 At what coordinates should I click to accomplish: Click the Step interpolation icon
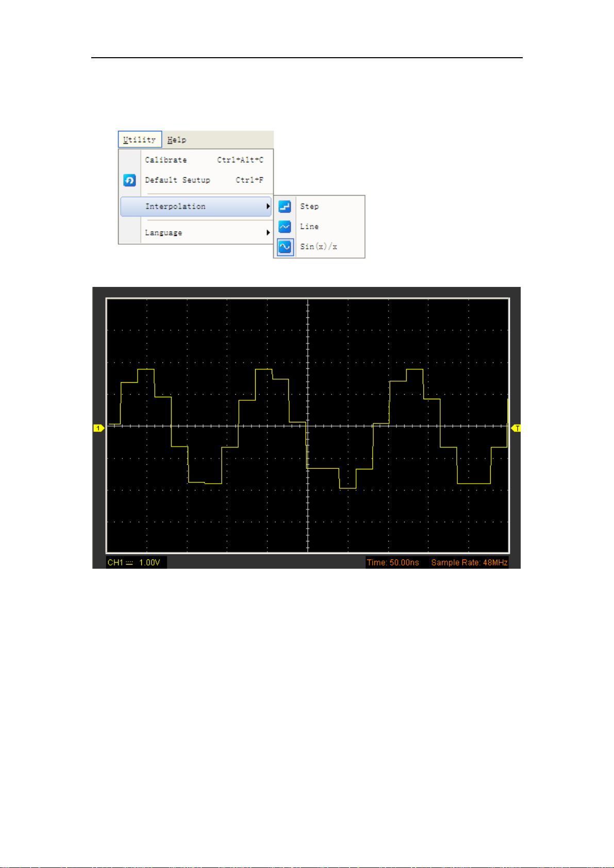coord(285,207)
